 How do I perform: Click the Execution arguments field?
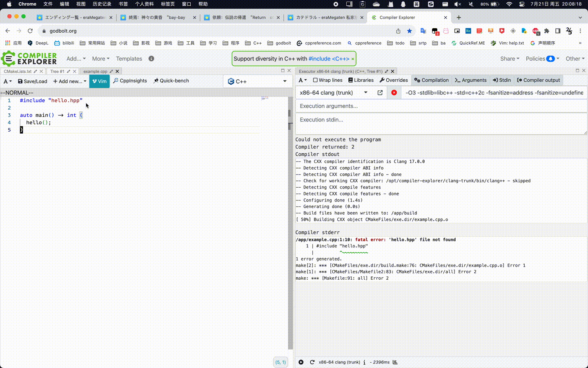(x=441, y=106)
